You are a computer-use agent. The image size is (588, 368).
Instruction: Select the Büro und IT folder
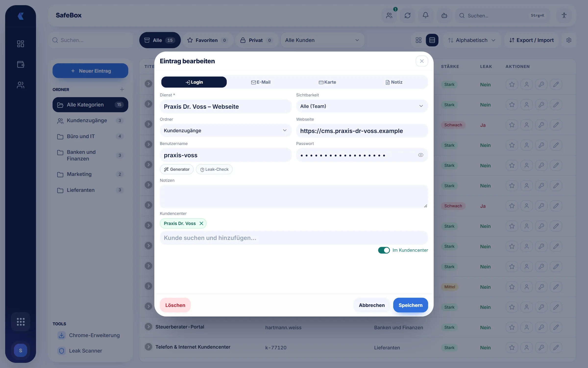[x=90, y=136]
